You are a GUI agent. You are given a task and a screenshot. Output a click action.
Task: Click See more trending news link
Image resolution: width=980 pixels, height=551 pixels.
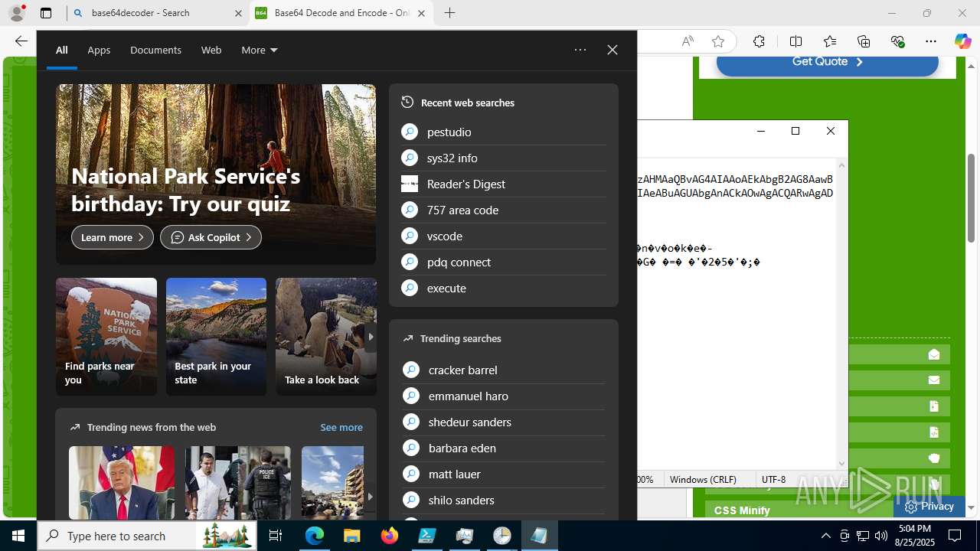pos(341,427)
